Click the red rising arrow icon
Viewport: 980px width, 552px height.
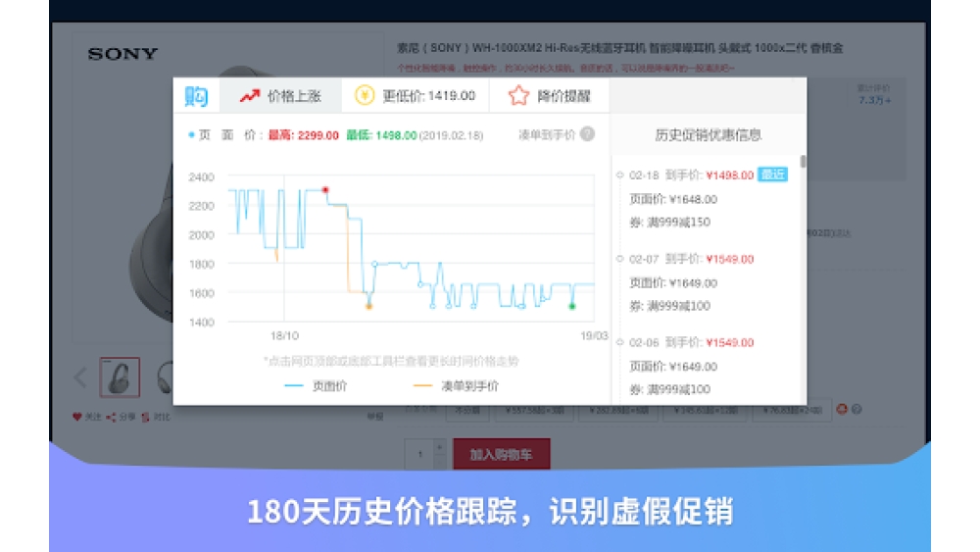(250, 96)
